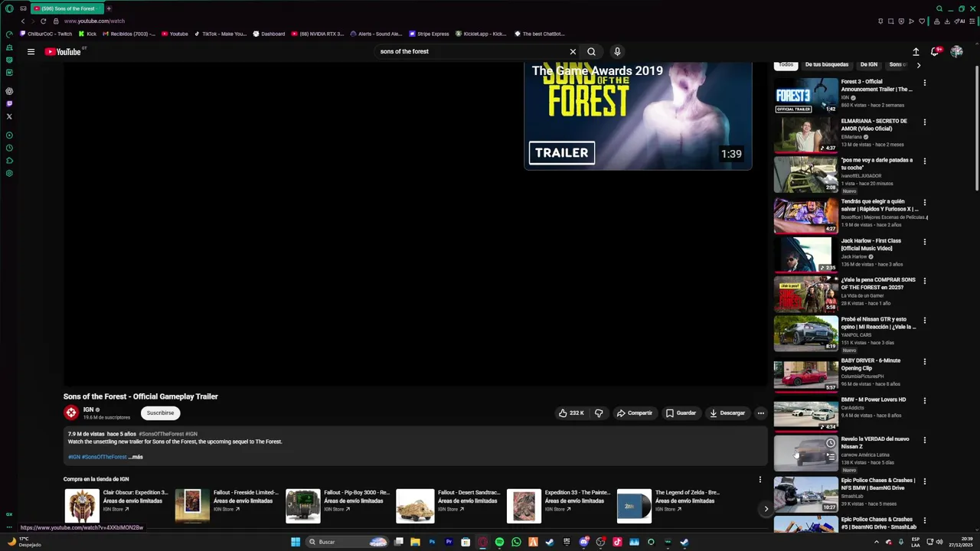
Task: Open the Dashboard bookmark
Action: click(269, 34)
